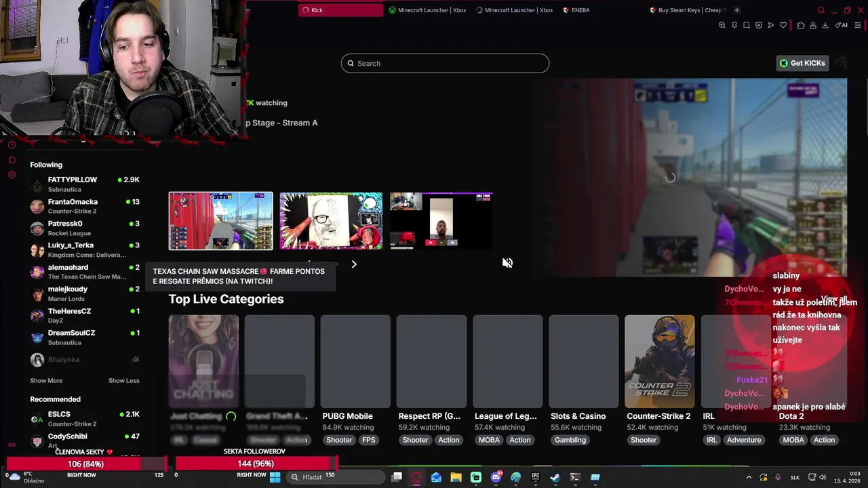Open ESLCS recommended channel

tap(85, 419)
